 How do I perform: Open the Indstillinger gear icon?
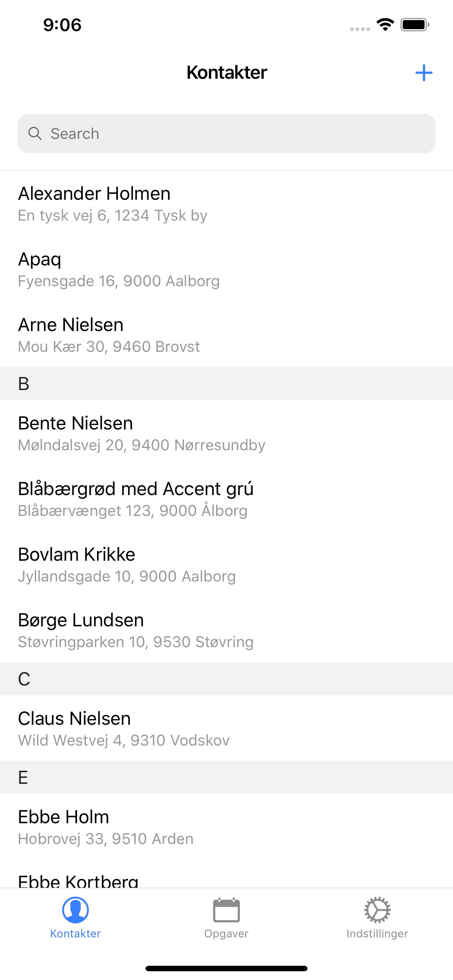click(377, 910)
